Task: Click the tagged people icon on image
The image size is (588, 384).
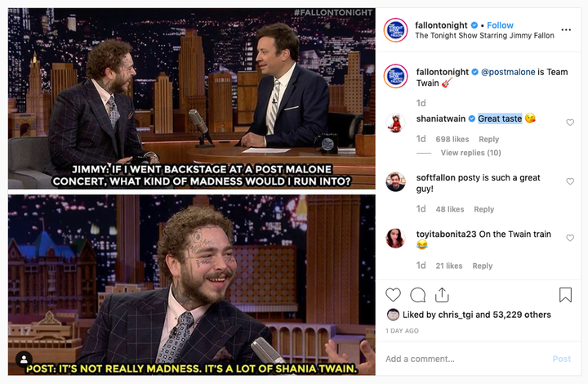Action: tap(24, 359)
